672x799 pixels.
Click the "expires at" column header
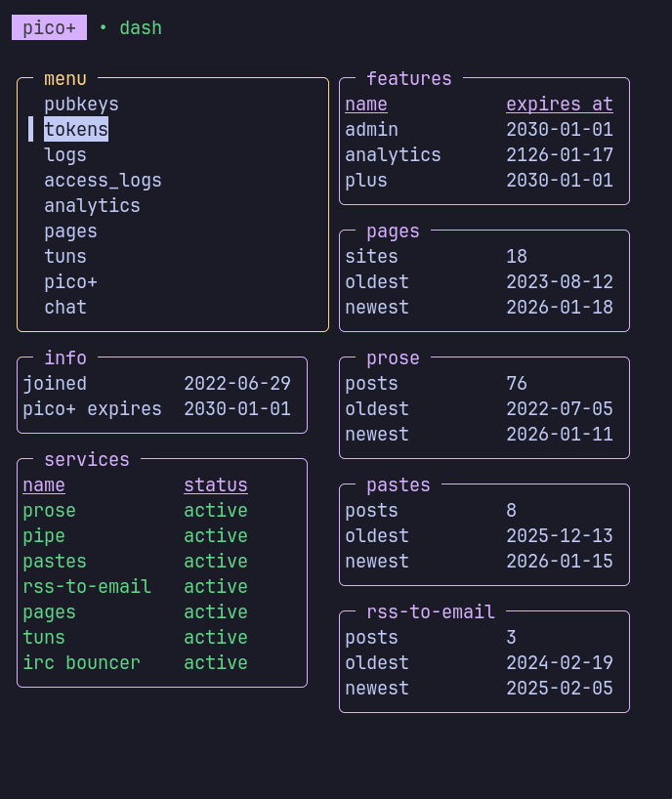(x=560, y=104)
